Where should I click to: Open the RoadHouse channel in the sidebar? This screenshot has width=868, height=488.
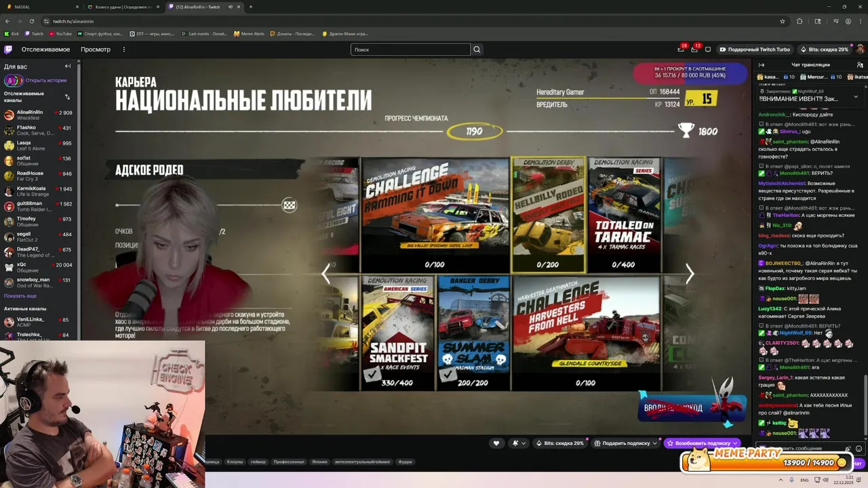39,176
